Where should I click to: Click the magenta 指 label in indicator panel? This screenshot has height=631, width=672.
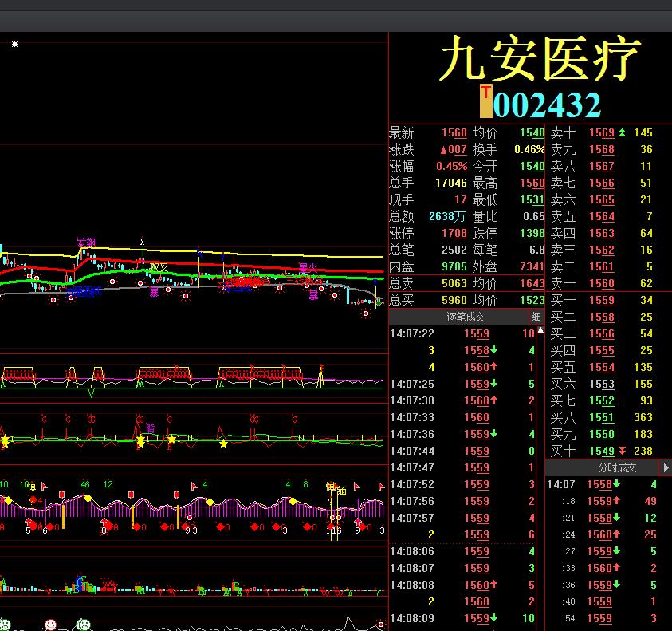tap(151, 428)
